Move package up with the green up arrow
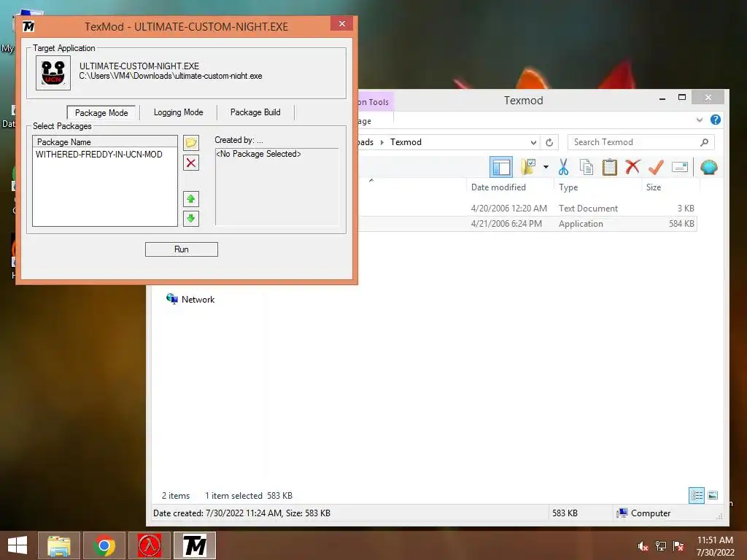The height and width of the screenshot is (560, 747). [191, 199]
